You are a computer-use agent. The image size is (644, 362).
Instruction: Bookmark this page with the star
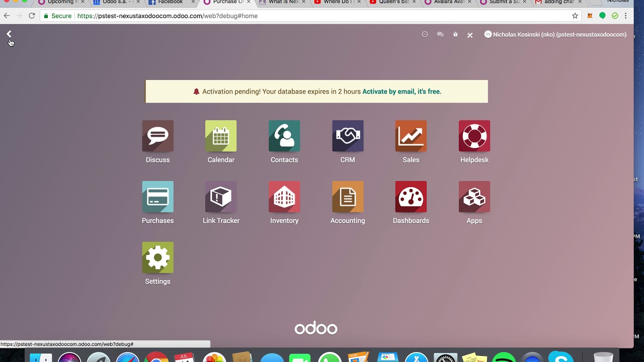[x=575, y=16]
